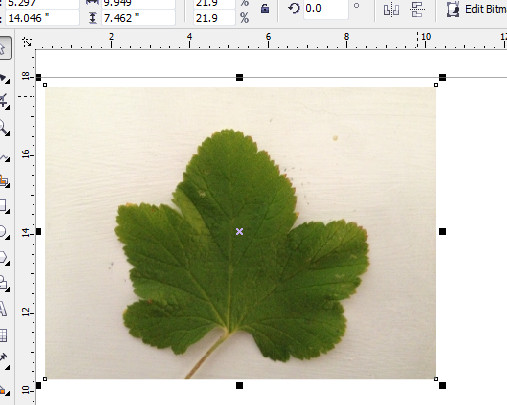Click the center X marker of the selection
The width and height of the screenshot is (507, 405).
[x=239, y=231]
